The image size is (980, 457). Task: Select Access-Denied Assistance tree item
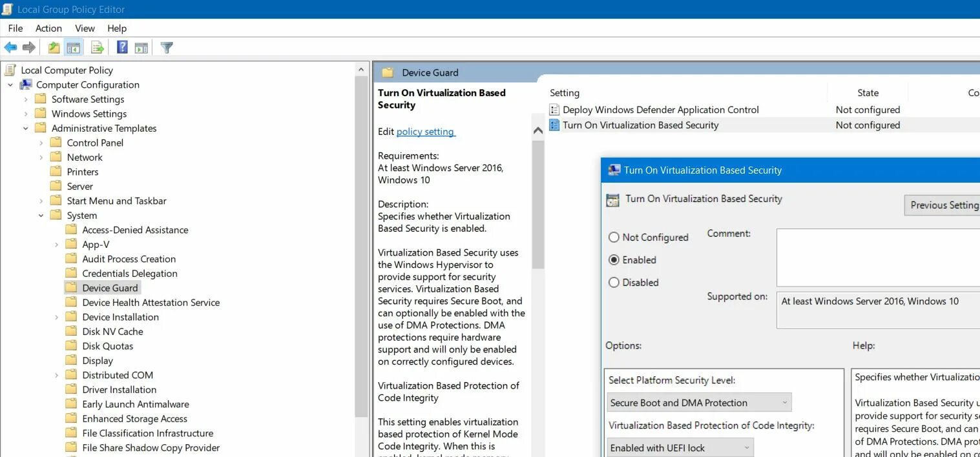click(x=135, y=230)
